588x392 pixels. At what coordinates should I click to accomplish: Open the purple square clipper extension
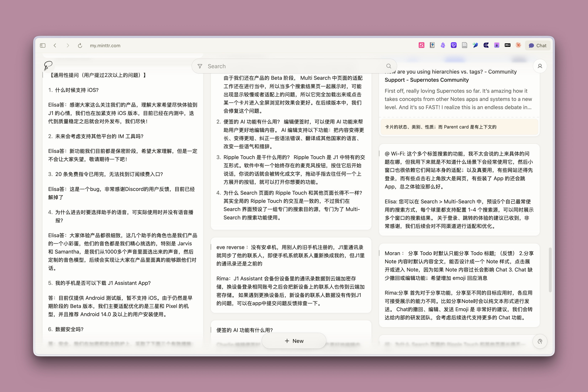454,45
